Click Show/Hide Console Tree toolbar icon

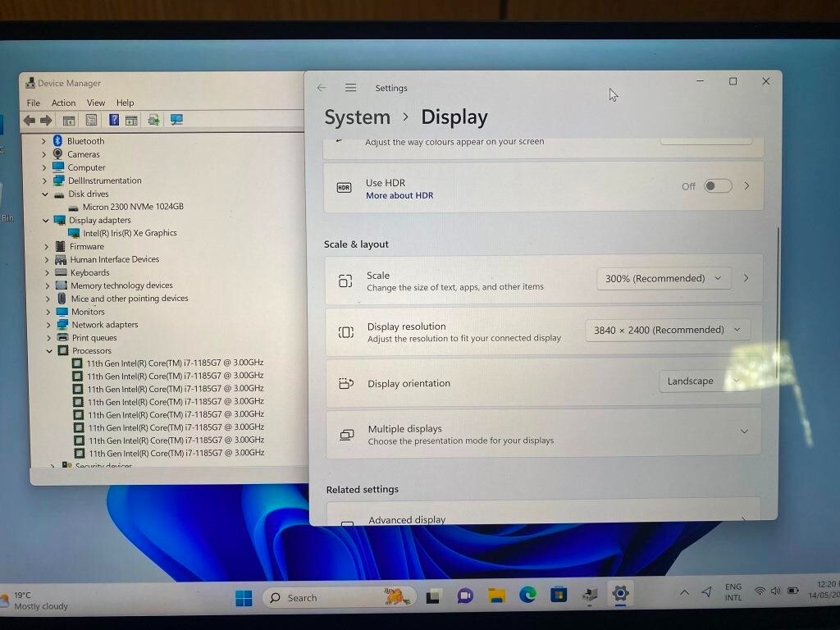(69, 121)
